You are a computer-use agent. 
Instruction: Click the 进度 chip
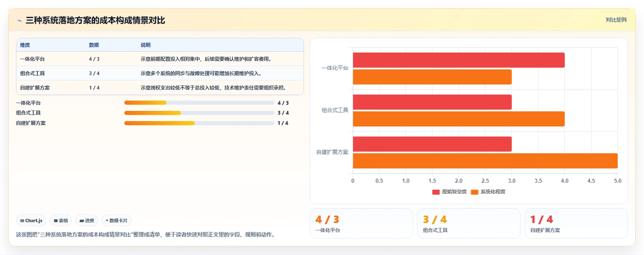pos(87,221)
